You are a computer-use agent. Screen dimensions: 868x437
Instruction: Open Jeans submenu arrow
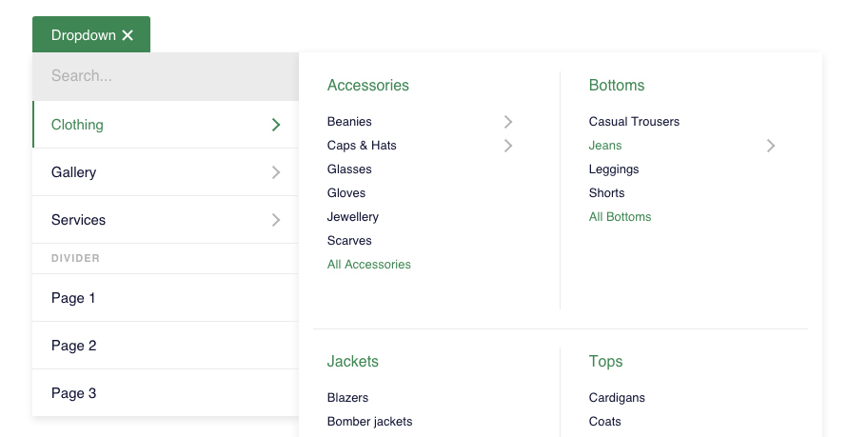pos(771,146)
